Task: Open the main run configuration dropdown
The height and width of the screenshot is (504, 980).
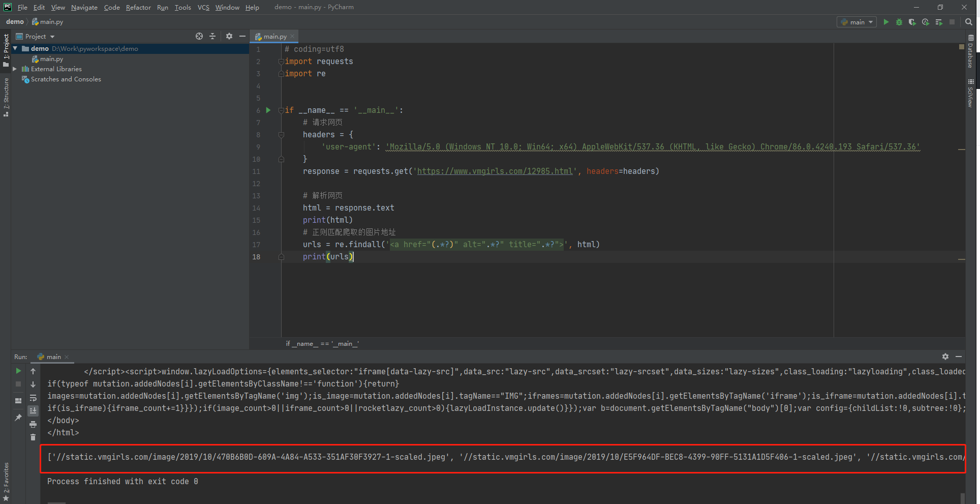Action: (856, 22)
